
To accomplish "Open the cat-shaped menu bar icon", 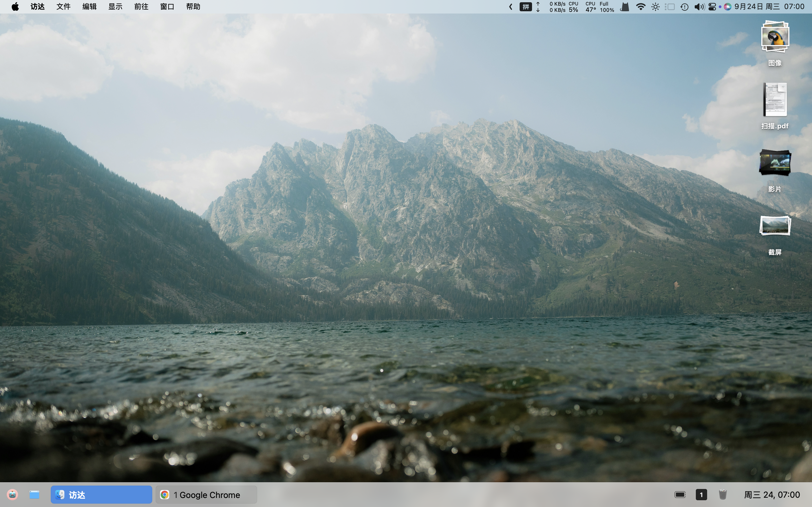I will (x=625, y=7).
